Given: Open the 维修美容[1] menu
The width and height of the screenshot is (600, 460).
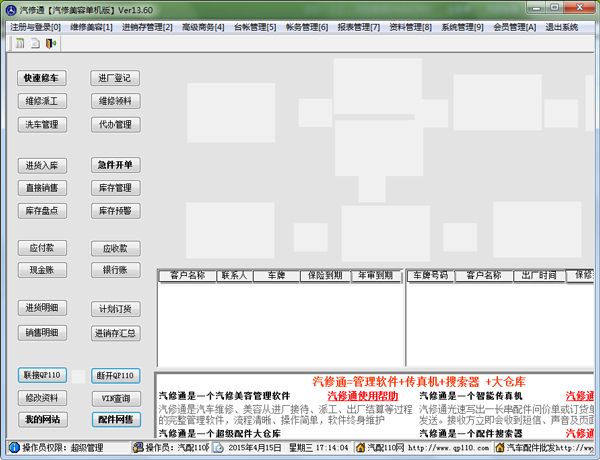Looking at the screenshot, I should tap(91, 27).
